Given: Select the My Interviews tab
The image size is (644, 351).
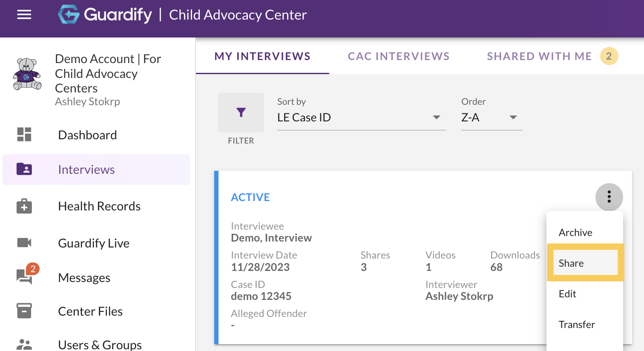Looking at the screenshot, I should 262,56.
